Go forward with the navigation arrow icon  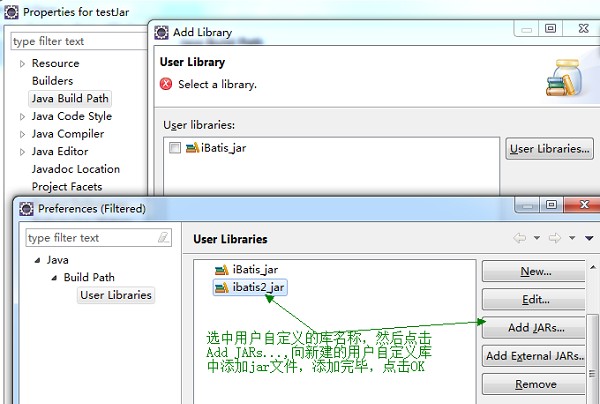[x=555, y=238]
